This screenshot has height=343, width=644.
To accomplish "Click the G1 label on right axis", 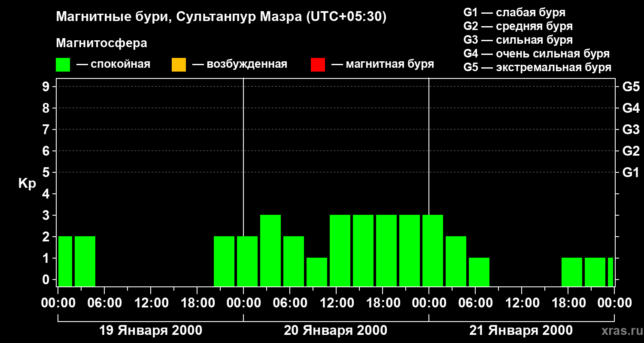I will (631, 173).
